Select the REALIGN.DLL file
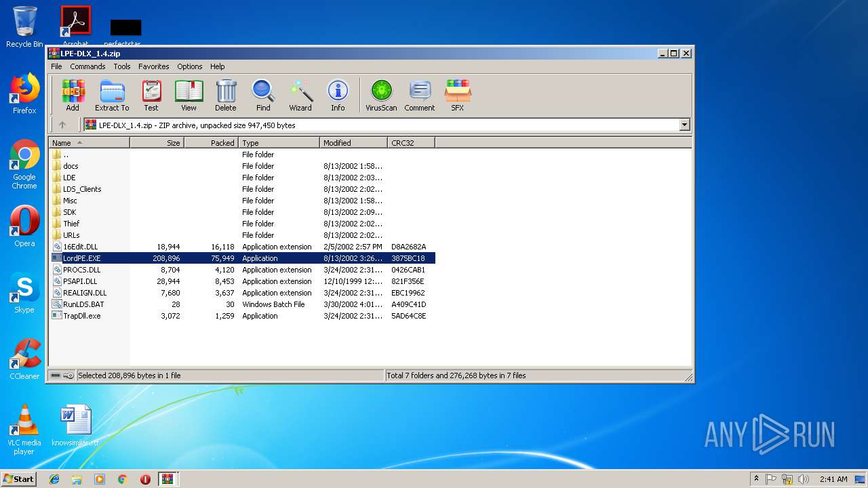 coord(243,293)
